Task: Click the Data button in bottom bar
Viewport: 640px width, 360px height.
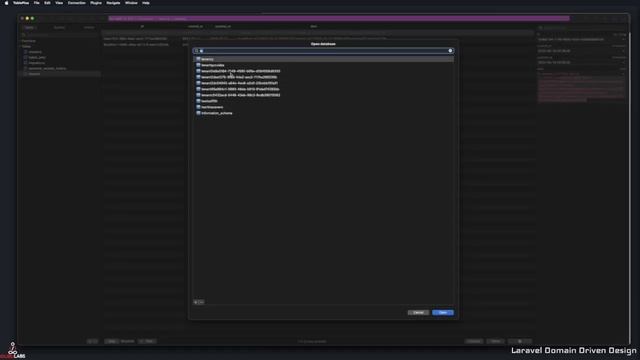Action: click(111, 341)
